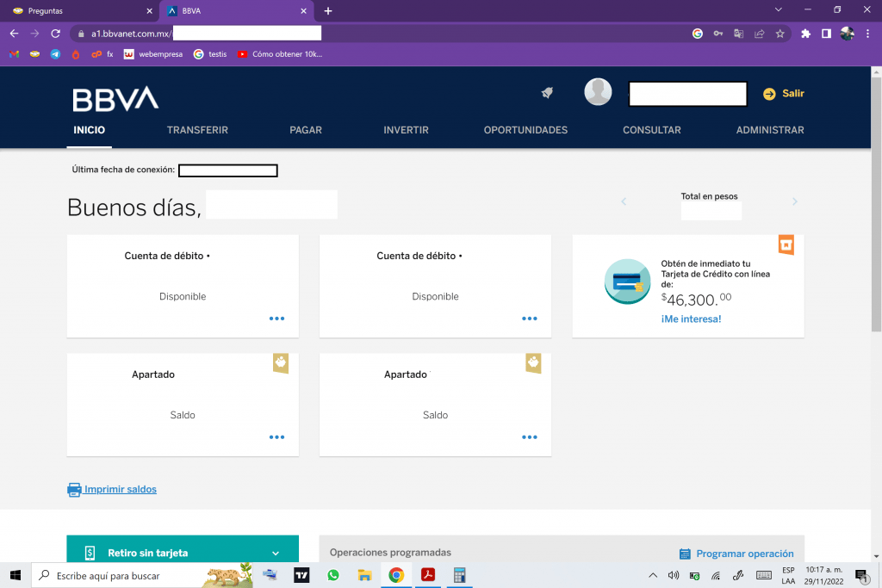Screen dimensions: 882x588
Task: Open the Cómo obtener 10k bookmark
Action: click(280, 54)
